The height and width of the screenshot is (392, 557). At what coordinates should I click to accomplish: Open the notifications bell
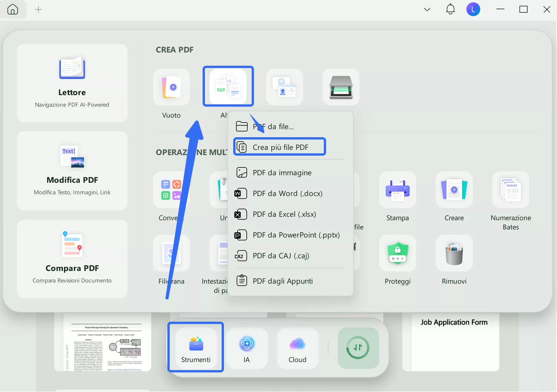tap(450, 10)
